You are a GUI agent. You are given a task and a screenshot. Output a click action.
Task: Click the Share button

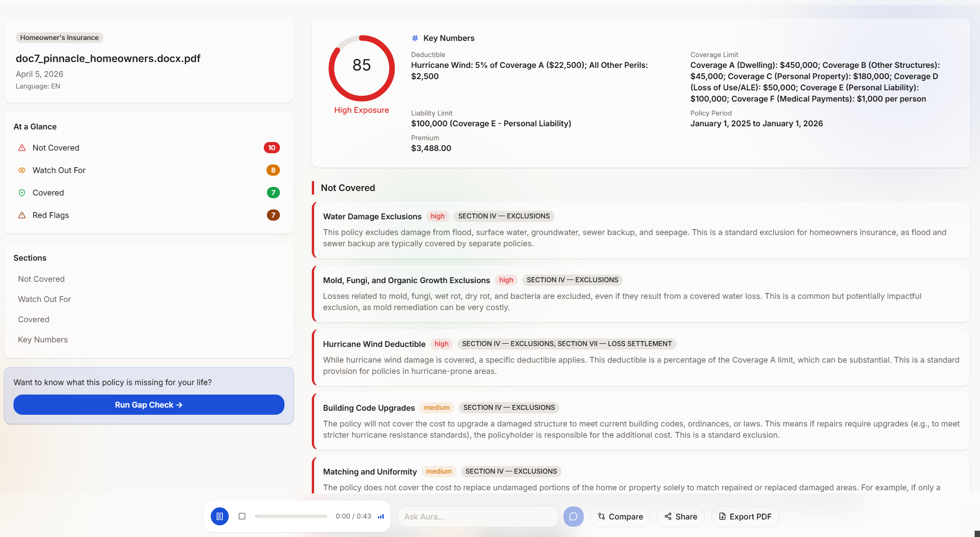(681, 516)
